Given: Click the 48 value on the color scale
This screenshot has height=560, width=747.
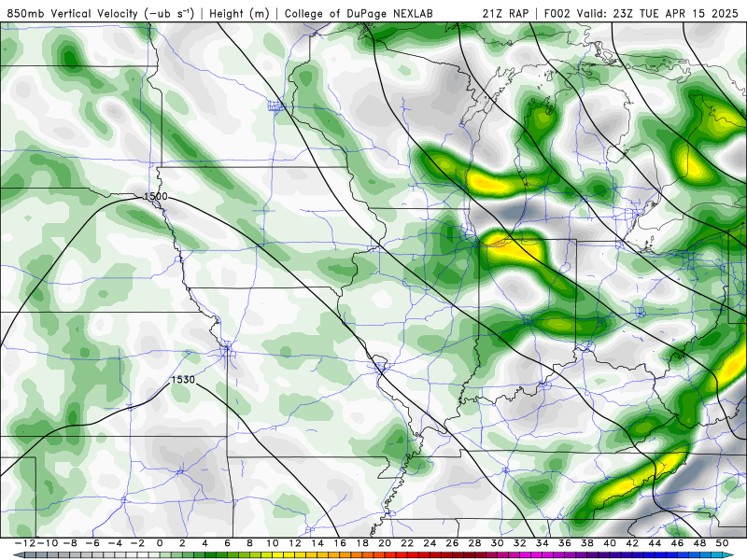Looking at the screenshot, I should pyautogui.click(x=699, y=543).
